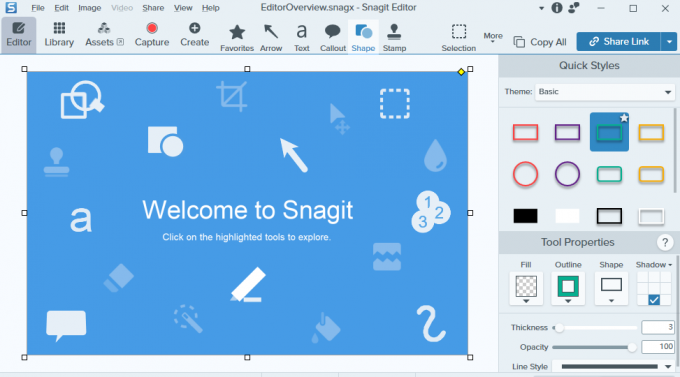Viewport: 680px width, 377px height.
Task: Switch to the Editor view
Action: 19,35
